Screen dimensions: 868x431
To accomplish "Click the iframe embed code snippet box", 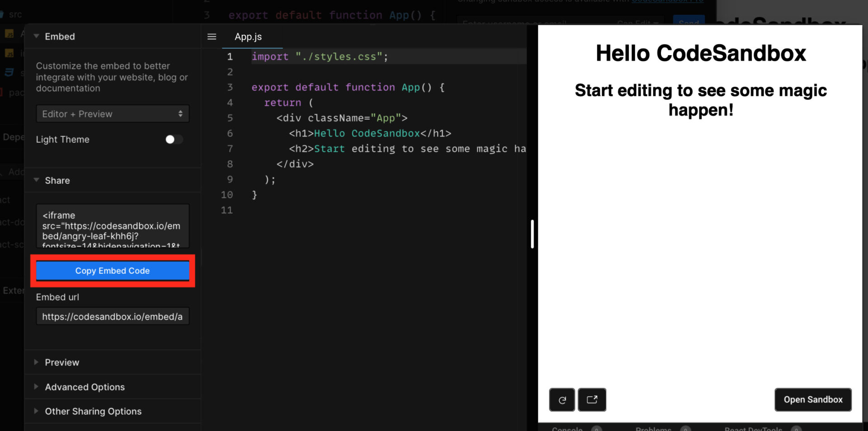I will (x=112, y=226).
